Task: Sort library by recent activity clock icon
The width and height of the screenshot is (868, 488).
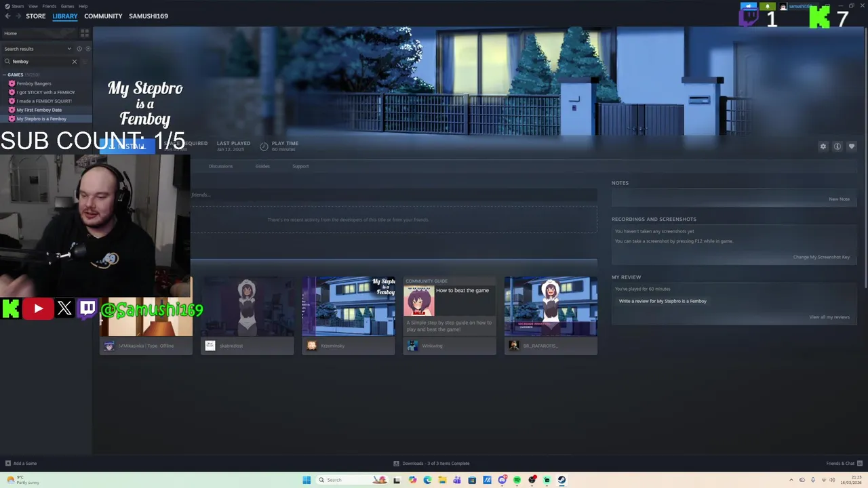Action: click(79, 49)
